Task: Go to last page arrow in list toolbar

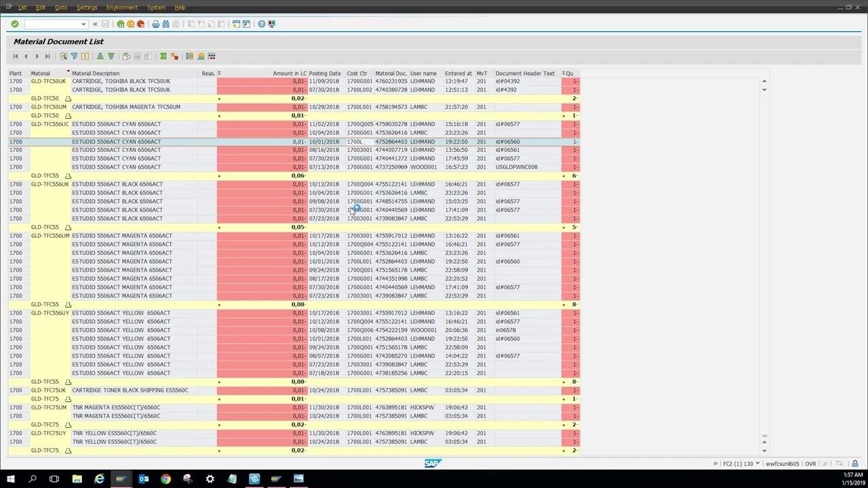Action: click(x=47, y=56)
